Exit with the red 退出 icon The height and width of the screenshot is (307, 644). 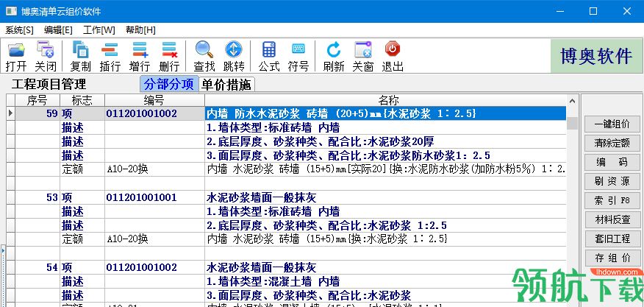click(393, 57)
